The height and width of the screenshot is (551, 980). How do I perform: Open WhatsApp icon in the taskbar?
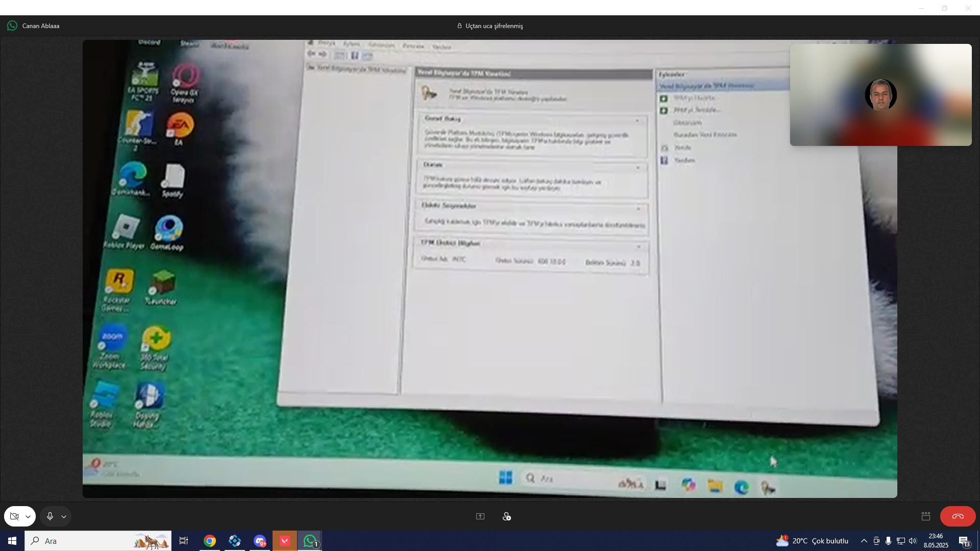coord(310,541)
